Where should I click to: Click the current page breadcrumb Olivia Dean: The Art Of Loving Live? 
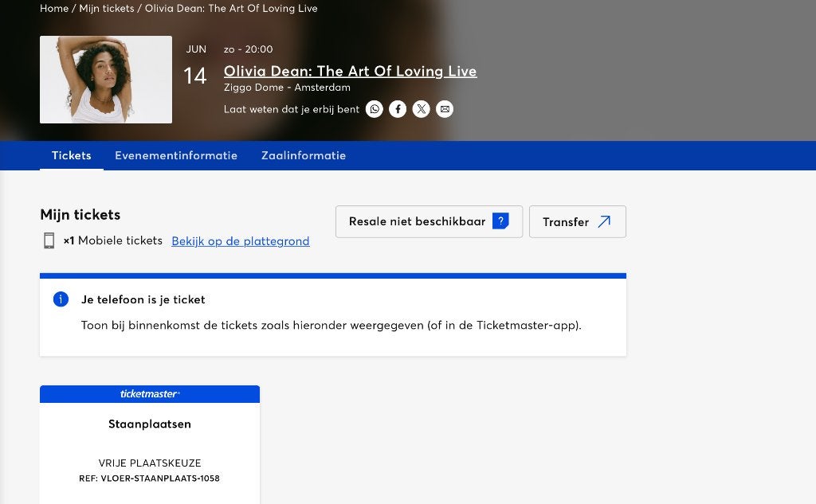231,8
